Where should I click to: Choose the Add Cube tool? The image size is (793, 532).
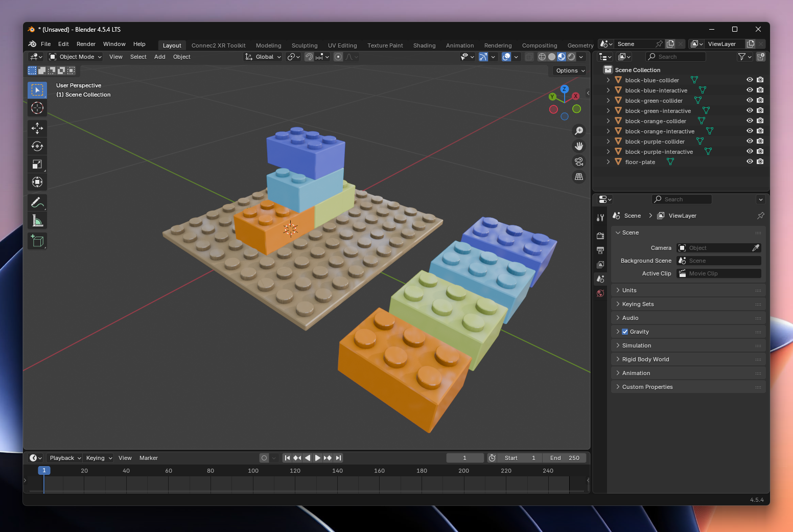[37, 241]
